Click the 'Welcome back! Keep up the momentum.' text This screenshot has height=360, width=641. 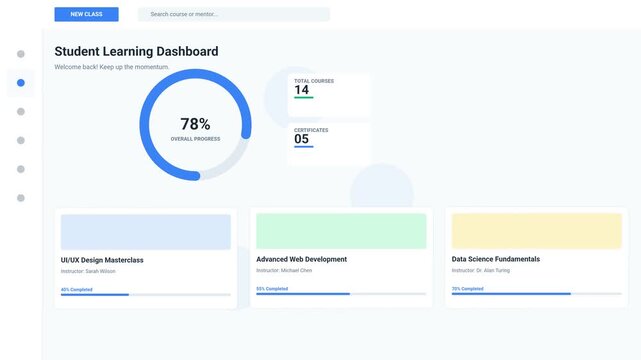[112, 67]
